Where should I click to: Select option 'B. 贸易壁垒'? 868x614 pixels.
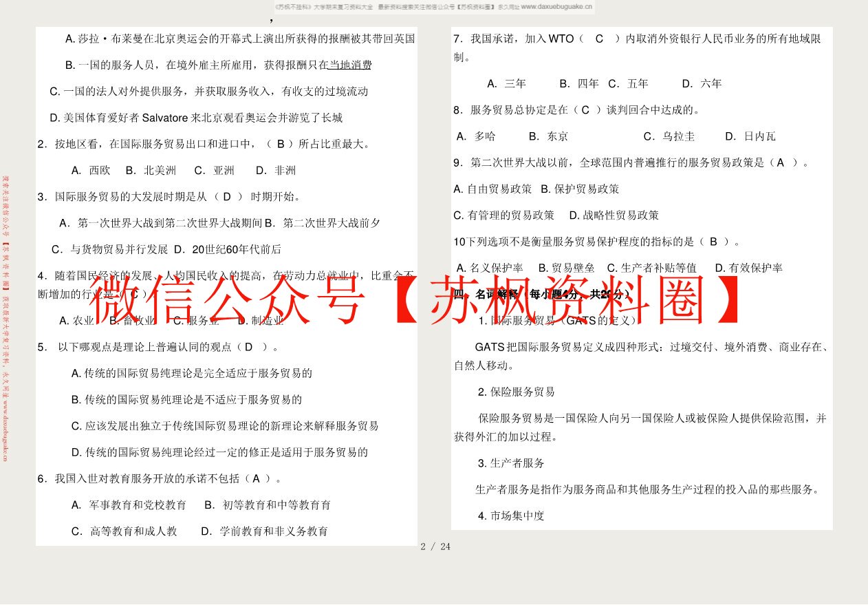pyautogui.click(x=567, y=268)
